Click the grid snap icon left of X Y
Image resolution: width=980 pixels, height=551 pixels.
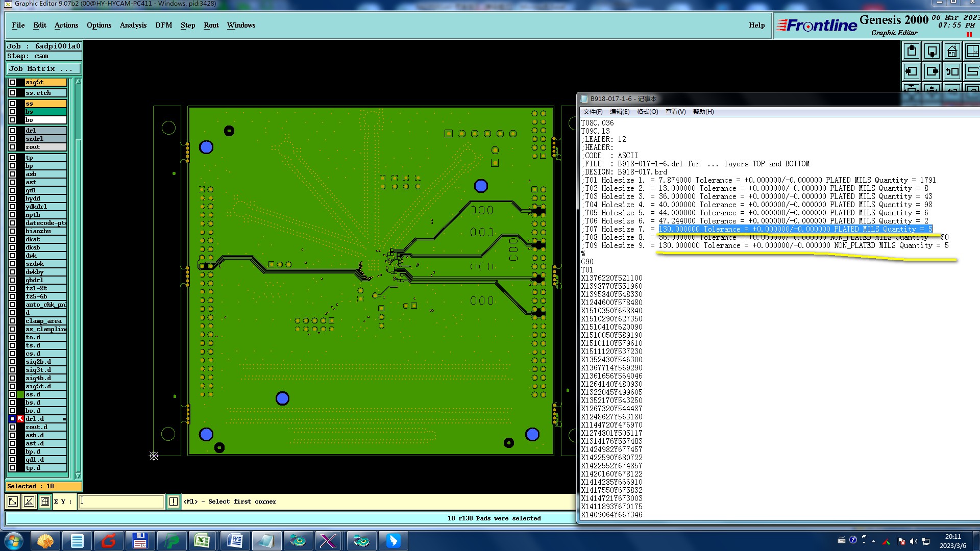[45, 502]
